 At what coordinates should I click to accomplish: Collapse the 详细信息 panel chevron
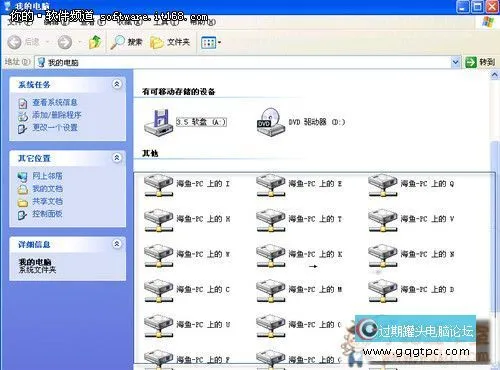[x=117, y=244]
